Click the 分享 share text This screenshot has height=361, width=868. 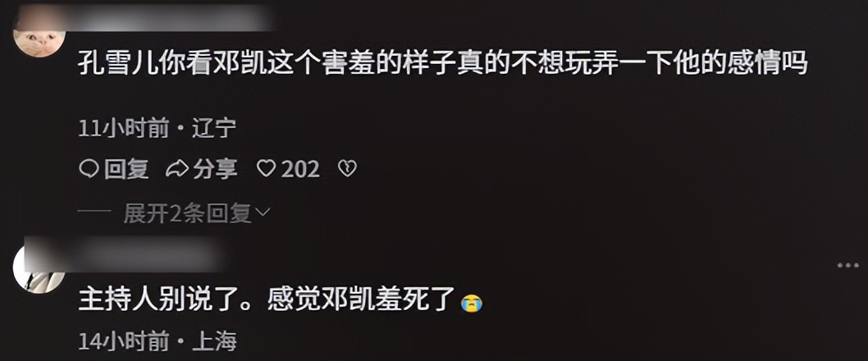215,168
